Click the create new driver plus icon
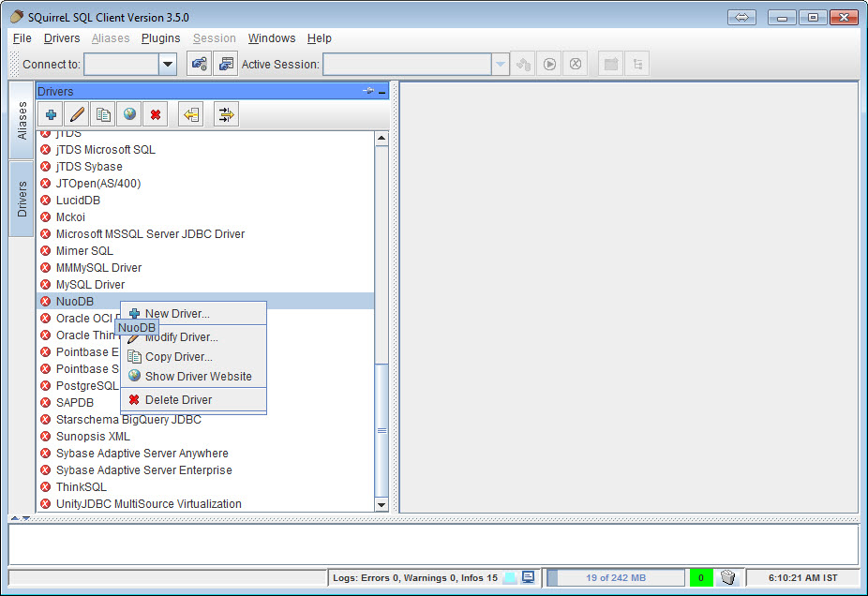 point(51,114)
